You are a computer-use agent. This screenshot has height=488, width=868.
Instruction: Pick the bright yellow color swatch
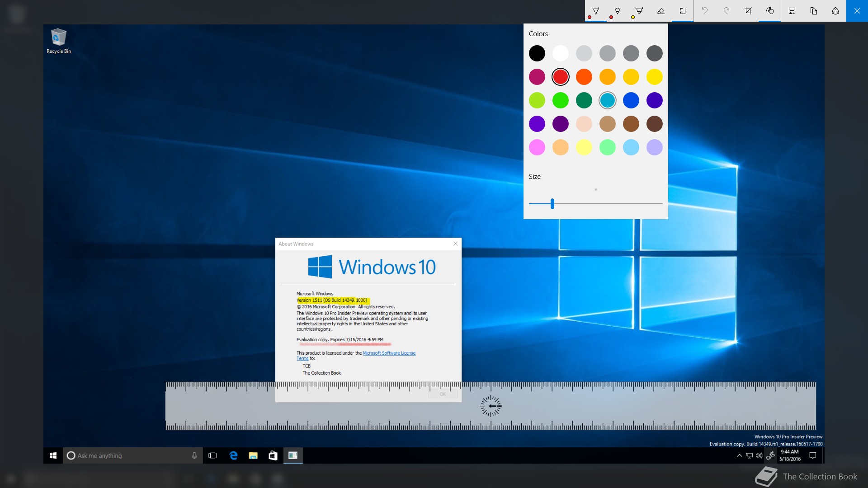(655, 77)
